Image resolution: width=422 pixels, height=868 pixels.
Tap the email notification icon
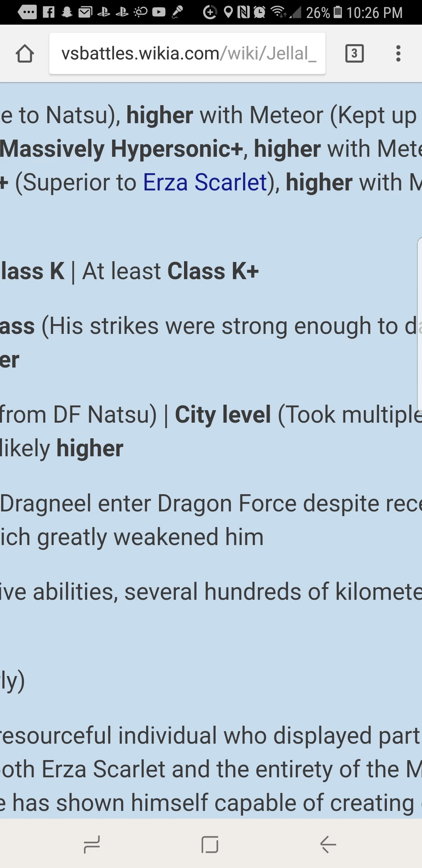point(85,13)
